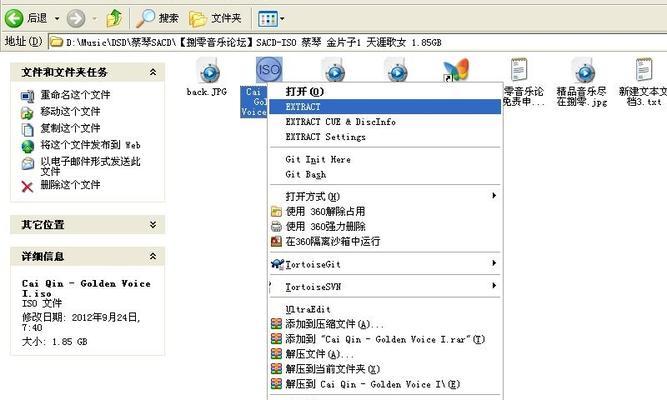Select the ISO disc image icon
The height and width of the screenshot is (400, 667).
click(269, 70)
